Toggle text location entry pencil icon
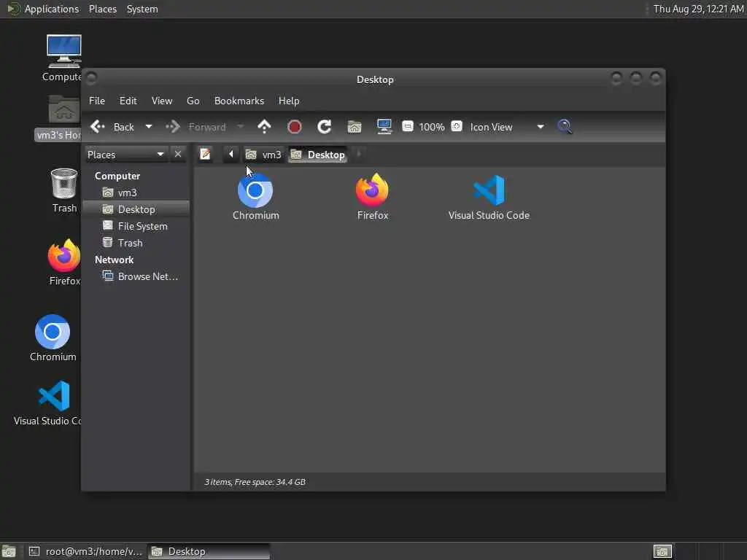The height and width of the screenshot is (560, 747). tap(205, 155)
